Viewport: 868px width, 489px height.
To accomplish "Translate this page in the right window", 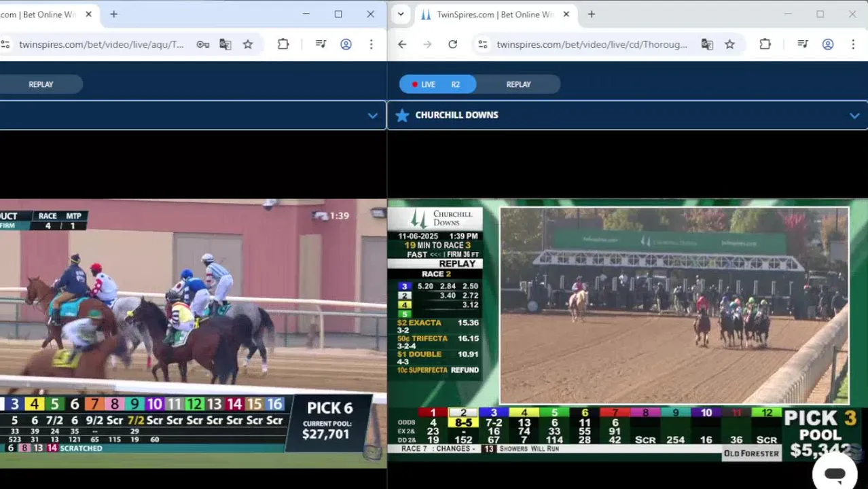I will tap(707, 44).
